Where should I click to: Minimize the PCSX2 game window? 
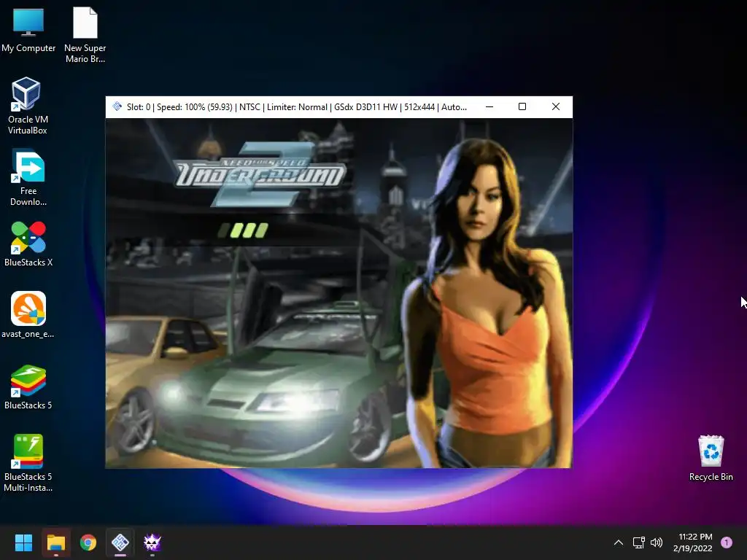[489, 106]
